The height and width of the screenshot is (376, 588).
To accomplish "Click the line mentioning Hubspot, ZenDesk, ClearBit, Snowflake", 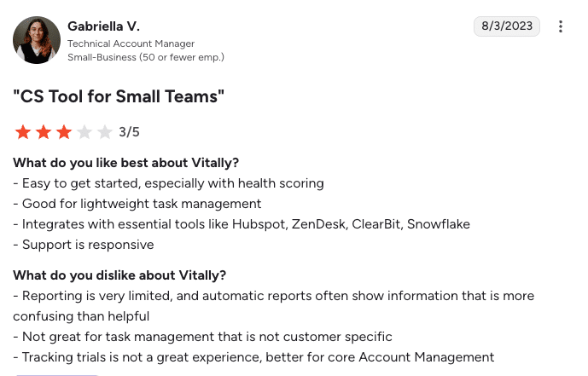I will [242, 224].
